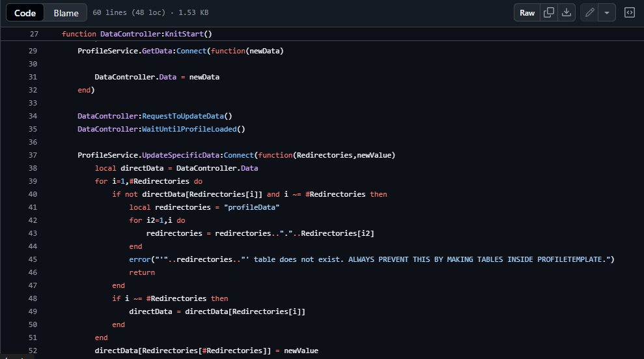Download the raw file
Image resolution: width=644 pixels, height=359 pixels.
(x=567, y=13)
